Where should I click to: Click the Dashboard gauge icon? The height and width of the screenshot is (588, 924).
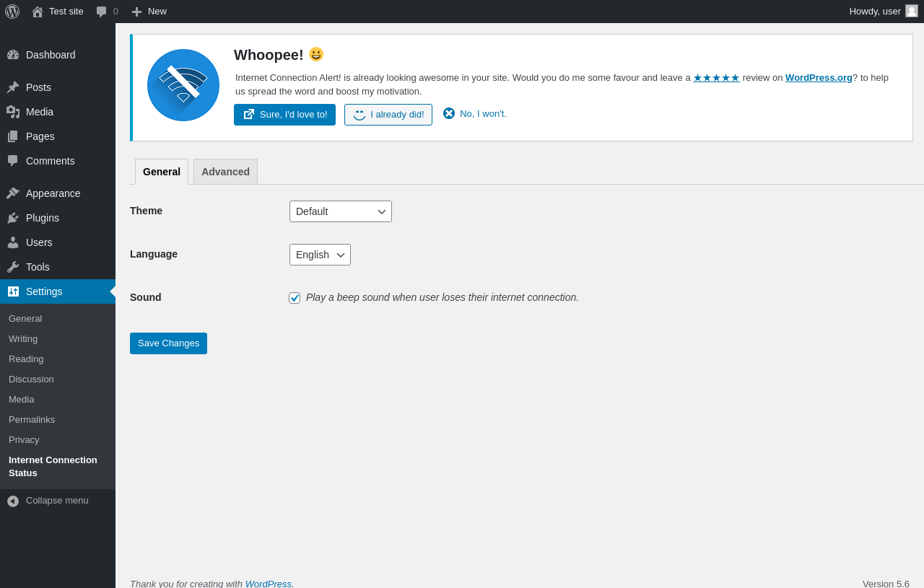click(x=13, y=55)
